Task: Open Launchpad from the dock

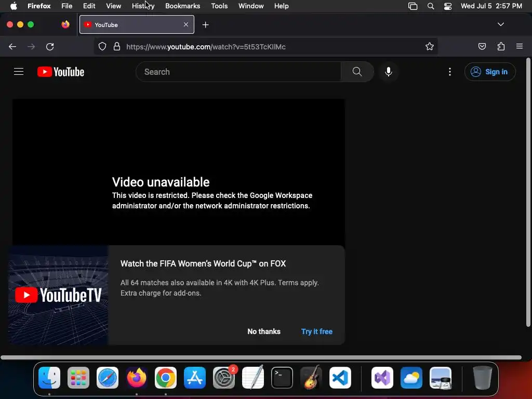Action: point(78,378)
